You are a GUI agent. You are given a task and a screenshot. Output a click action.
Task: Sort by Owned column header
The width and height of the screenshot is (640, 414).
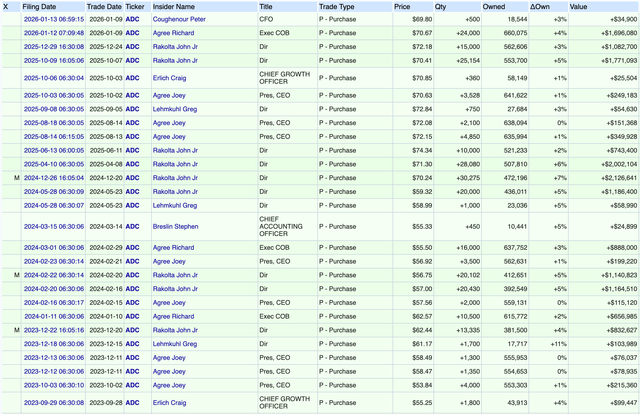click(494, 7)
